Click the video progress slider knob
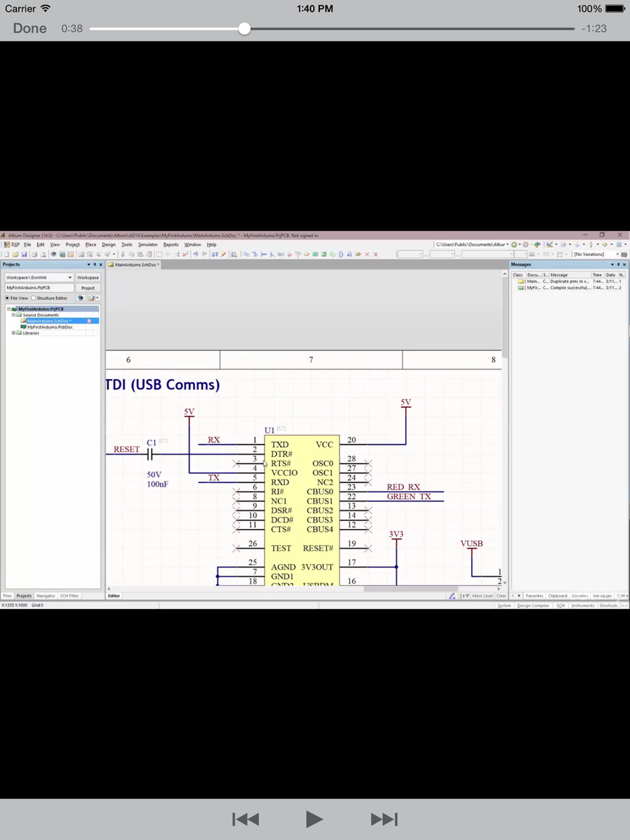The height and width of the screenshot is (840, 630). [x=244, y=28]
